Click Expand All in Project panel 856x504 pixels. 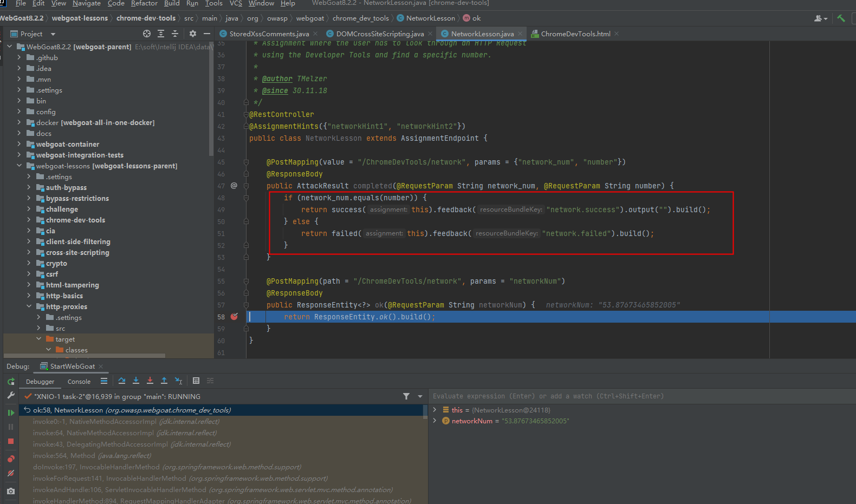coord(161,34)
